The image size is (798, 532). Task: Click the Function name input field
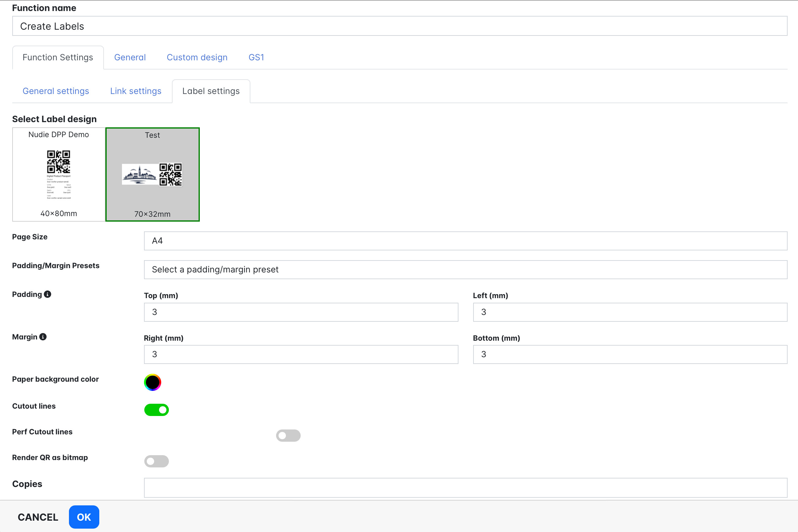click(x=399, y=26)
